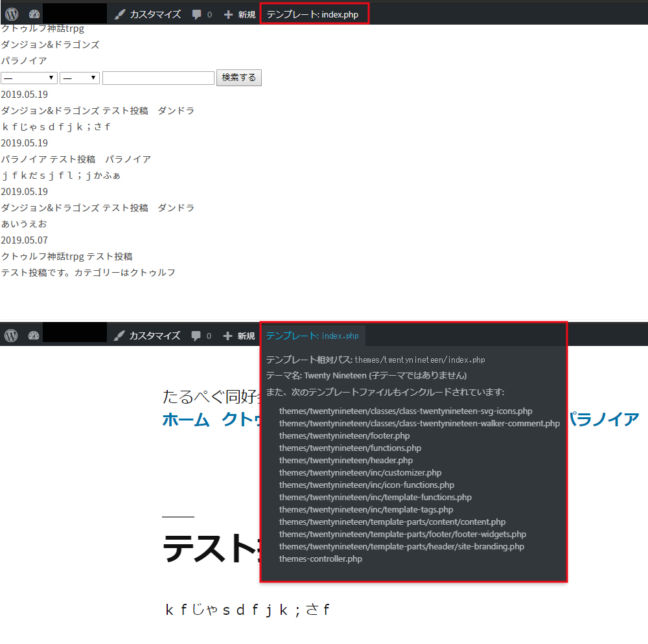Viewport: 648px width, 644px height.
Task: Click blue テンプレート: index.php in bottom bar
Action: (312, 336)
